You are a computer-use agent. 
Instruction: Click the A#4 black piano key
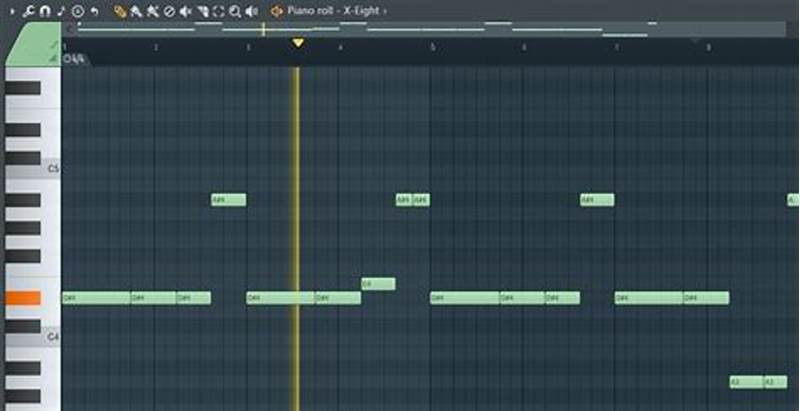pos(23,200)
